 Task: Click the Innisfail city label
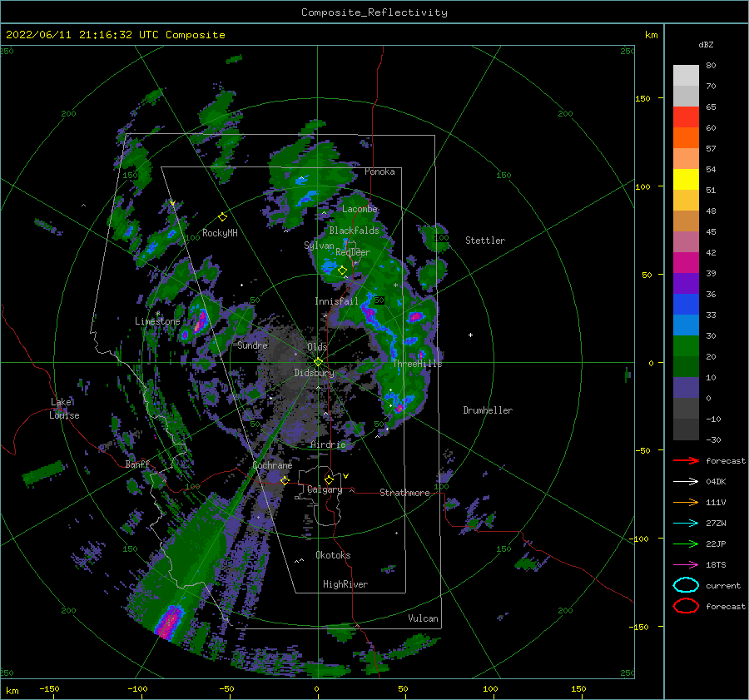tap(336, 301)
